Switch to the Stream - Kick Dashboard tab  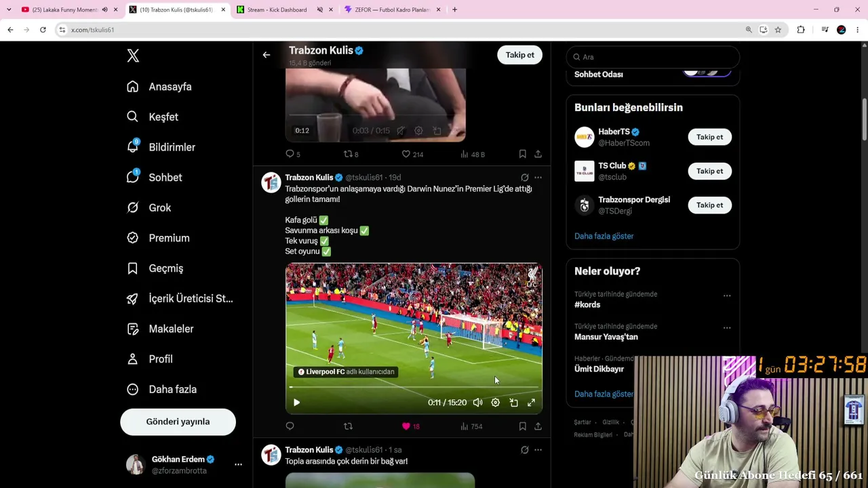278,9
